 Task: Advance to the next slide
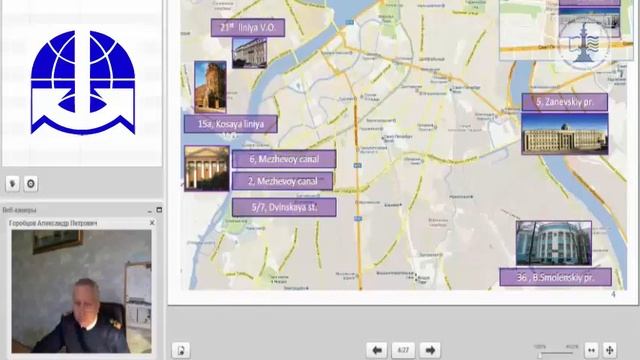tap(430, 350)
